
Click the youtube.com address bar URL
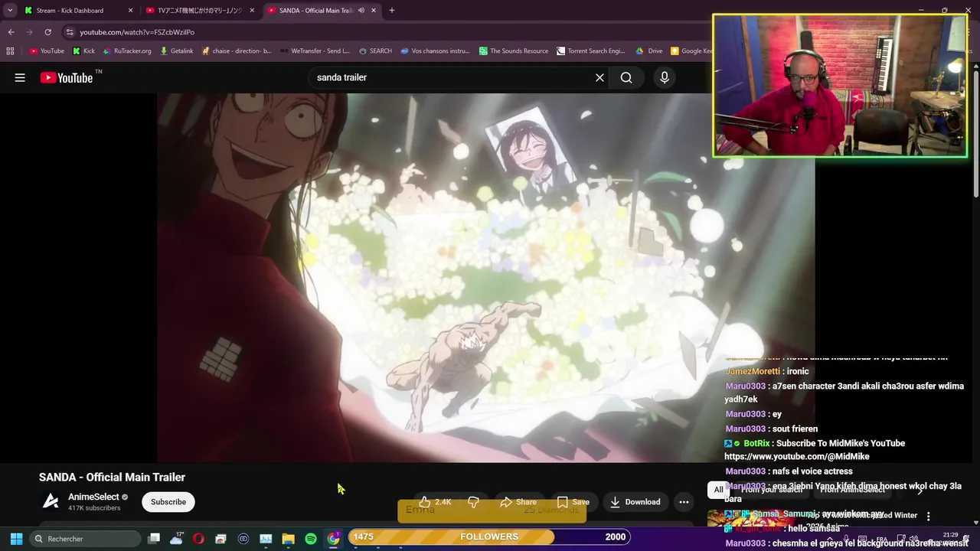pos(137,32)
